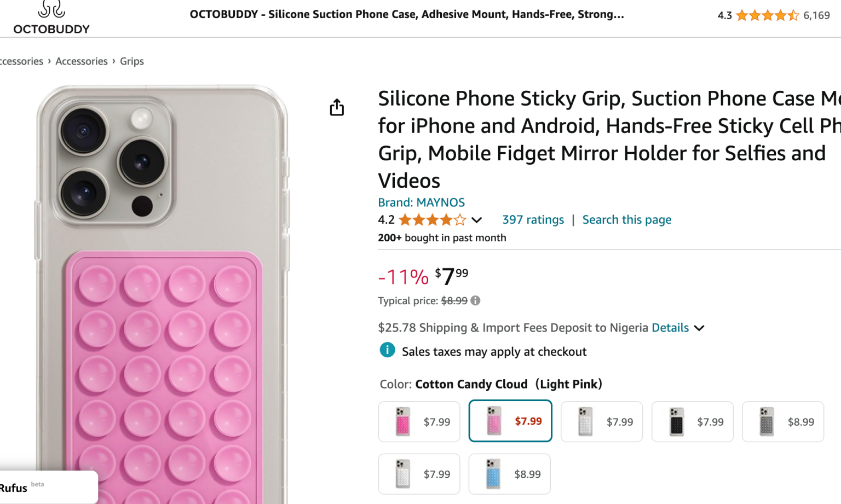Expand shipping Details for Nigeria
The height and width of the screenshot is (504, 841).
[670, 327]
